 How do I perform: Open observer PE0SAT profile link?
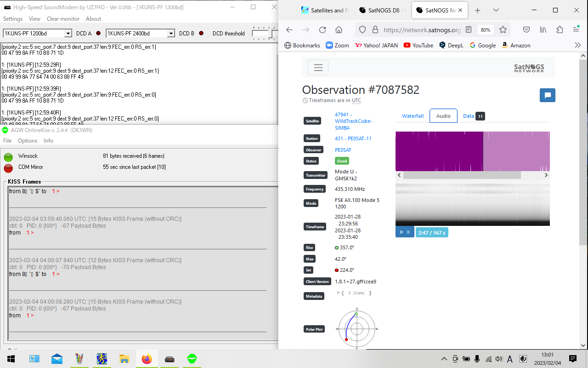[343, 150]
